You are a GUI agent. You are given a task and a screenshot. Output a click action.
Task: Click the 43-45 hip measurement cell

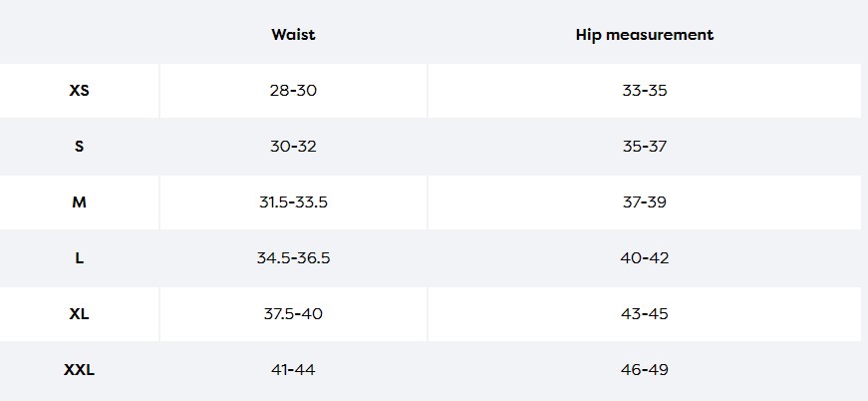click(644, 313)
